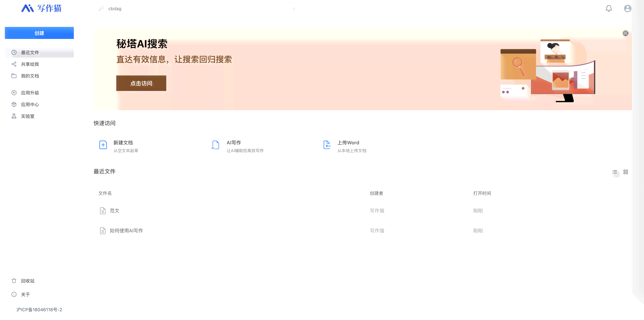
Task: Open the 范文 file
Action: click(x=115, y=211)
